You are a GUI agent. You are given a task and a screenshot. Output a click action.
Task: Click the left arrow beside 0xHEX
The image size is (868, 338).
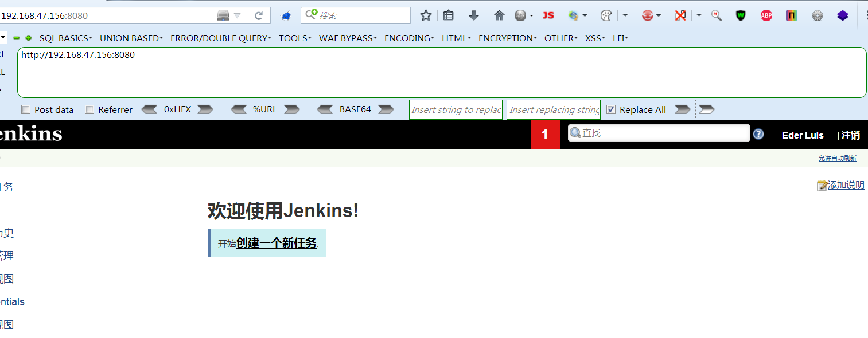click(149, 109)
